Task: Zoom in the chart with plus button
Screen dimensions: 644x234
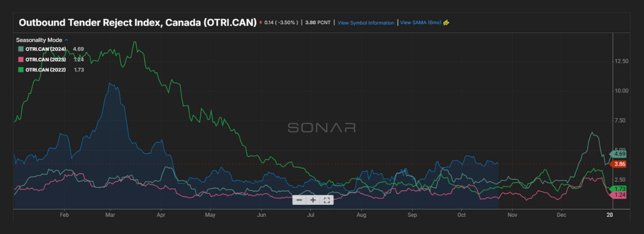Action: point(313,200)
